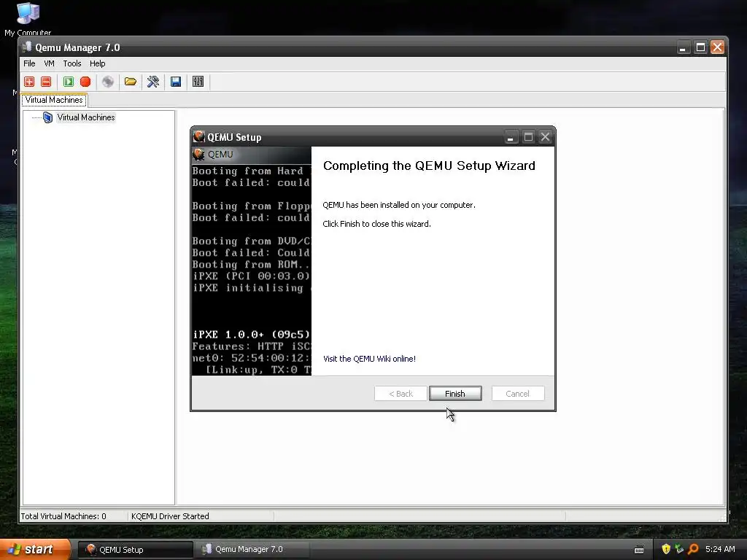Image resolution: width=747 pixels, height=560 pixels.
Task: Click Total Virtual Machines: 0 status text
Action: 63,516
